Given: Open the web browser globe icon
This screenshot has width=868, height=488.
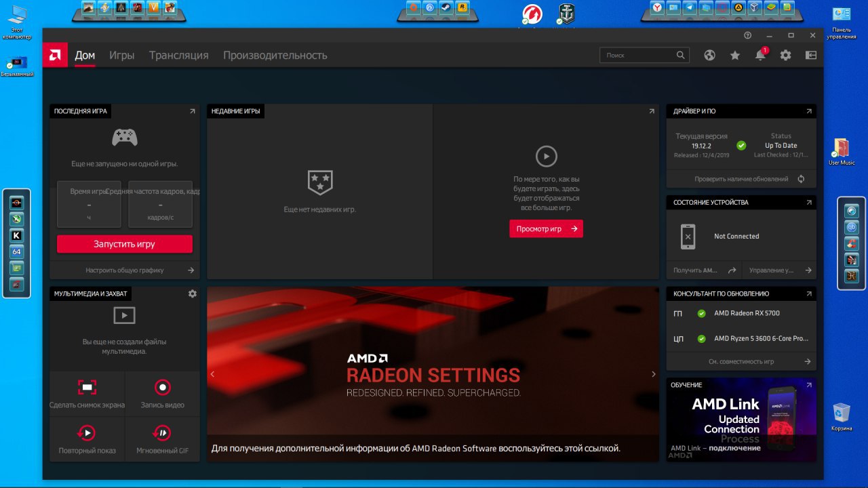Looking at the screenshot, I should (x=709, y=56).
